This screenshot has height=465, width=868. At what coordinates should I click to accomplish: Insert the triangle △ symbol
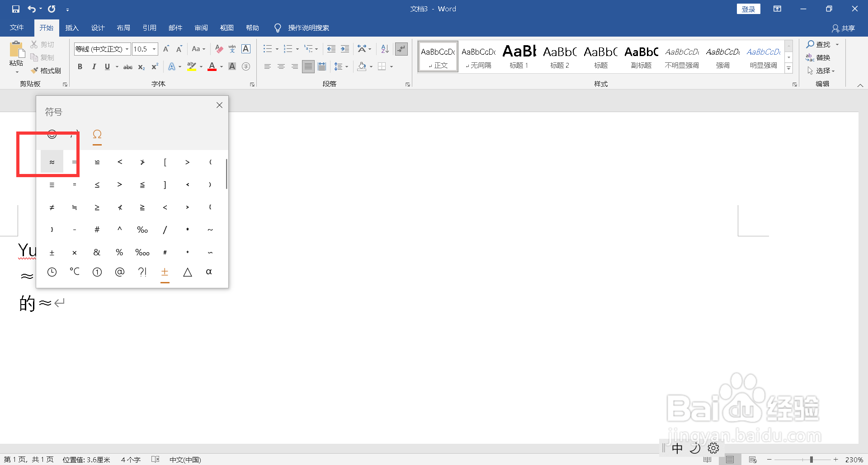tap(188, 272)
